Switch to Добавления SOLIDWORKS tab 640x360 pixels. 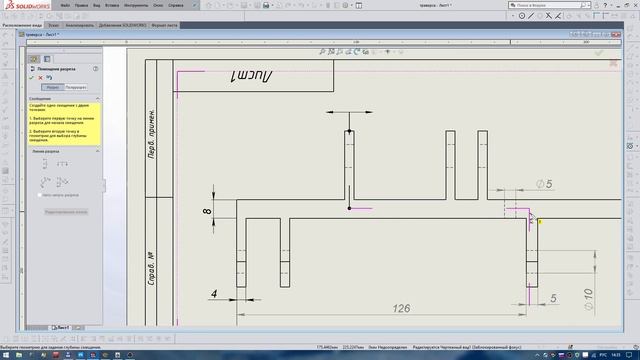[x=122, y=25]
